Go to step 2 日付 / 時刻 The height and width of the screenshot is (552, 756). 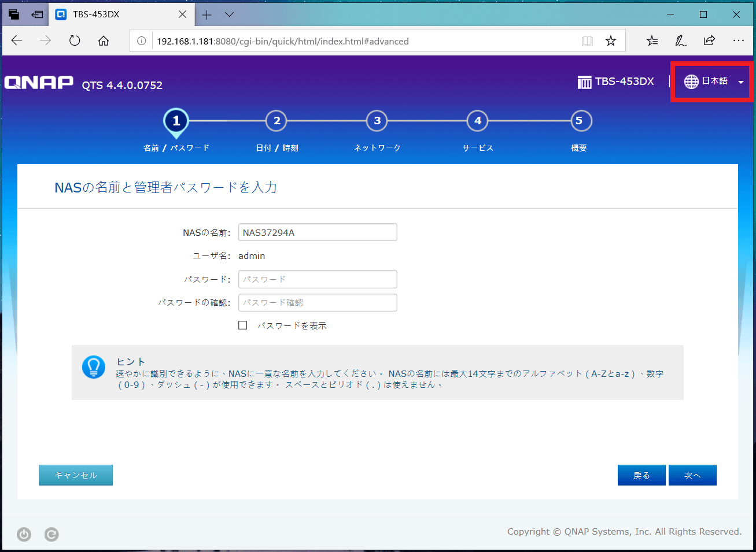click(x=276, y=121)
